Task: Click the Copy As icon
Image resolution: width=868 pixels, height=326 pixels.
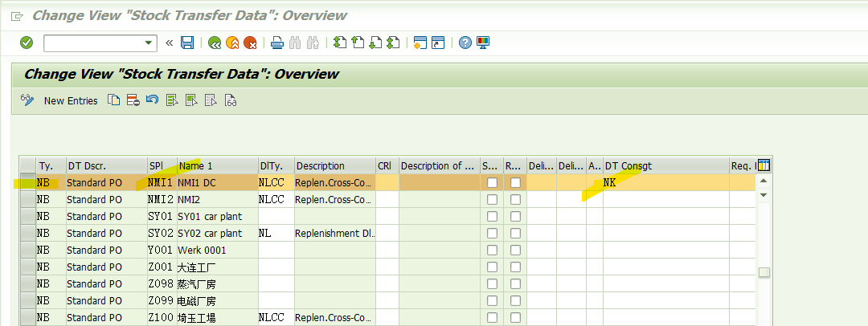Action: pyautogui.click(x=113, y=100)
